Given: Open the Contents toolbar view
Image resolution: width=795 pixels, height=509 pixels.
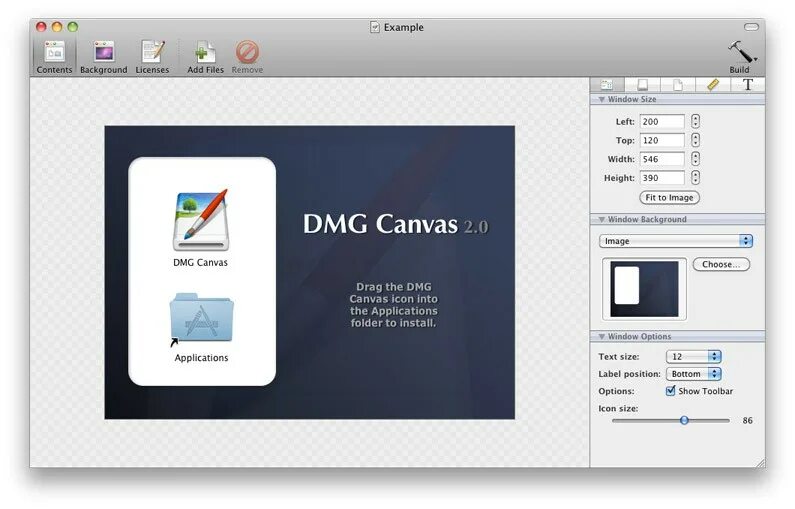Looking at the screenshot, I should [x=54, y=57].
